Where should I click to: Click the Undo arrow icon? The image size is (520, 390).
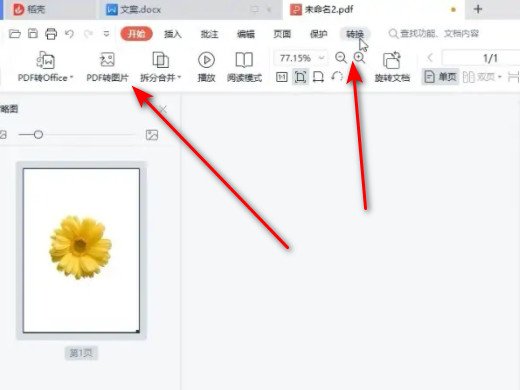tap(69, 34)
